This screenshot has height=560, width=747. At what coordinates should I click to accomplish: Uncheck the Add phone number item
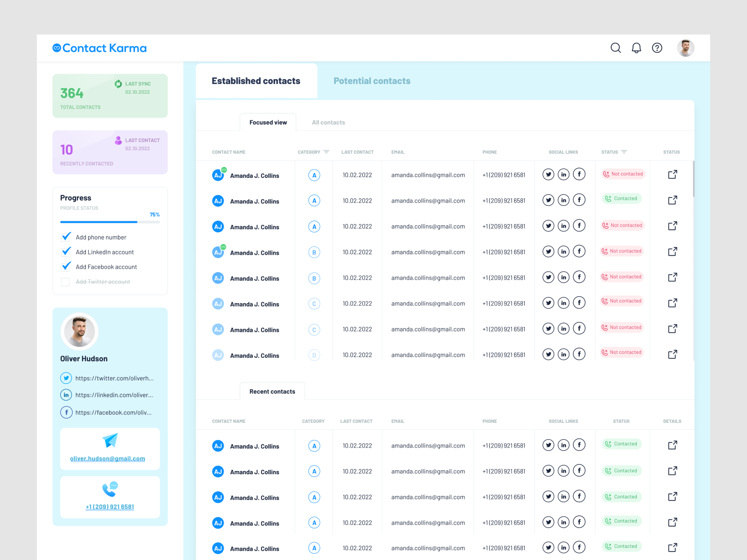(x=65, y=237)
